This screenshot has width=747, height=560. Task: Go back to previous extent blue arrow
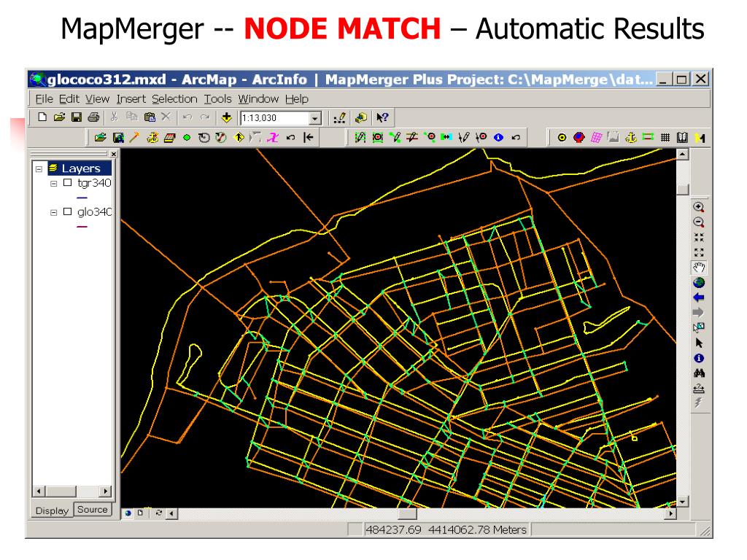[x=699, y=297]
